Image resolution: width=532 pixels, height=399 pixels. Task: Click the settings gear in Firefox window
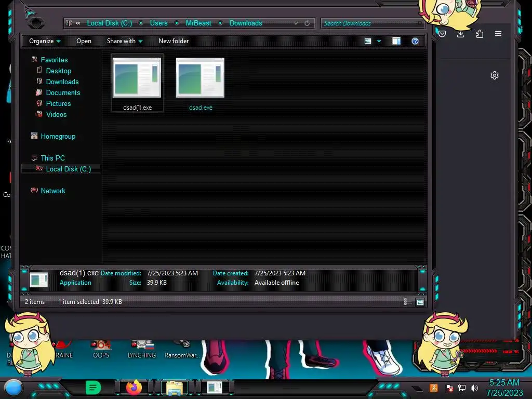click(x=495, y=75)
